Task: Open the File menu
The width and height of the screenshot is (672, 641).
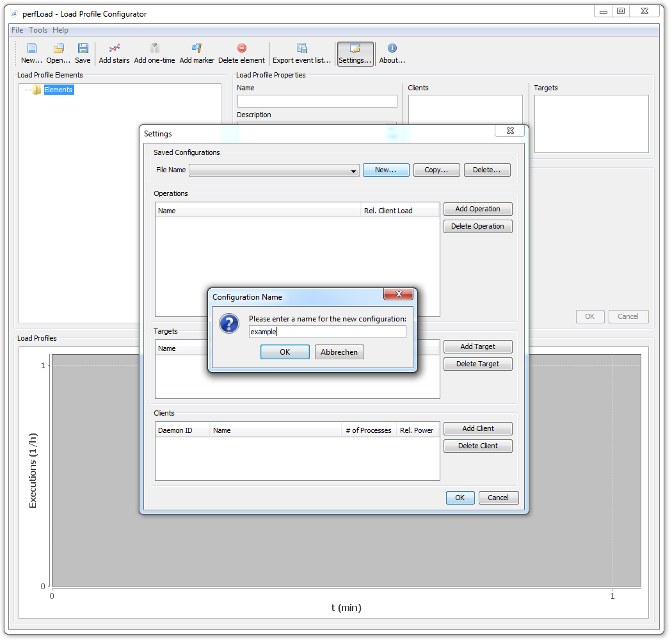Action: click(x=17, y=30)
